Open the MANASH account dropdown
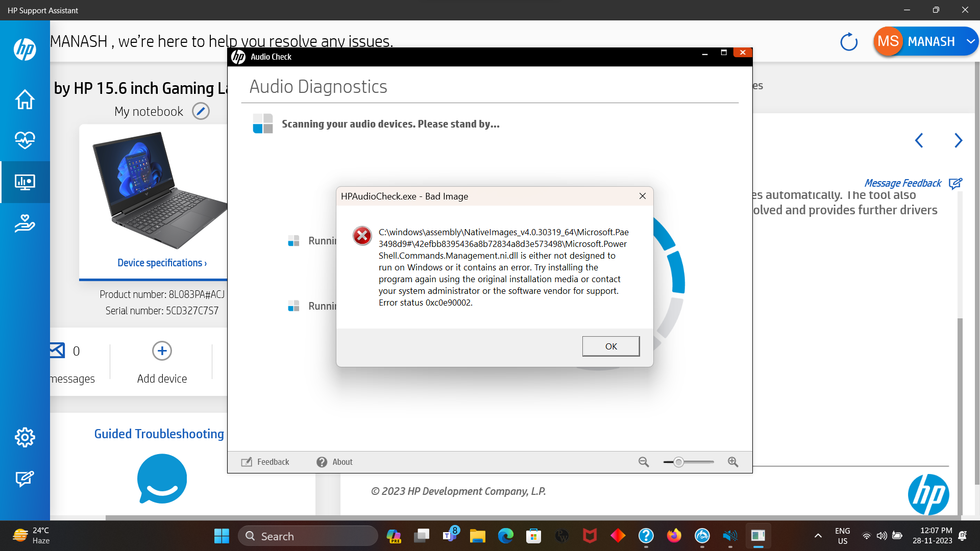The image size is (980, 551). (x=971, y=41)
